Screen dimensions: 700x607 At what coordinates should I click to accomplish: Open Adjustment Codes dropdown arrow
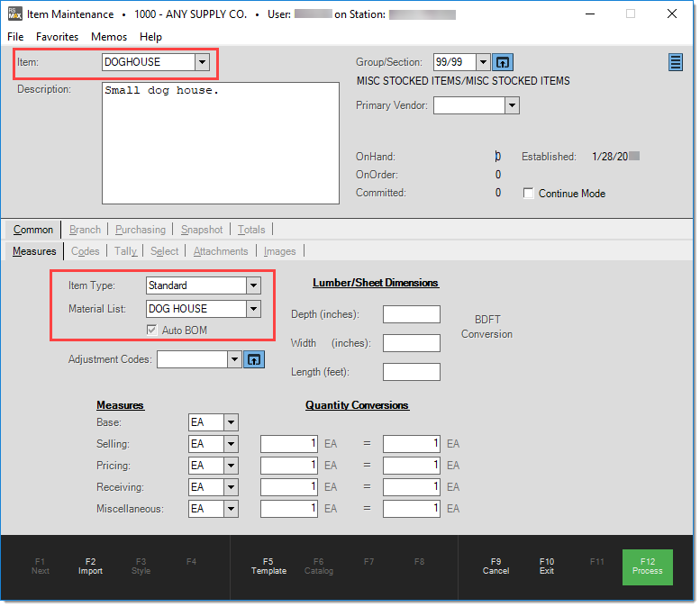pos(236,360)
